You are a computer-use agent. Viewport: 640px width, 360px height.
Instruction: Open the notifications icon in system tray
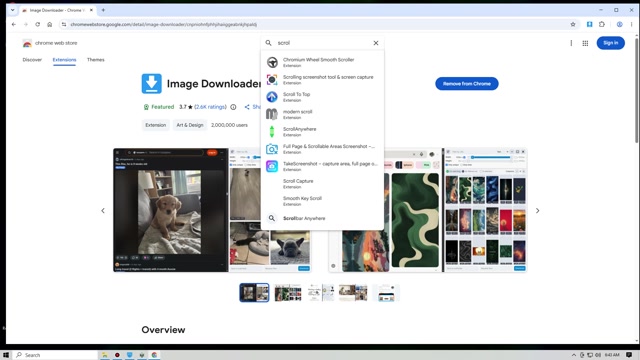(629, 355)
